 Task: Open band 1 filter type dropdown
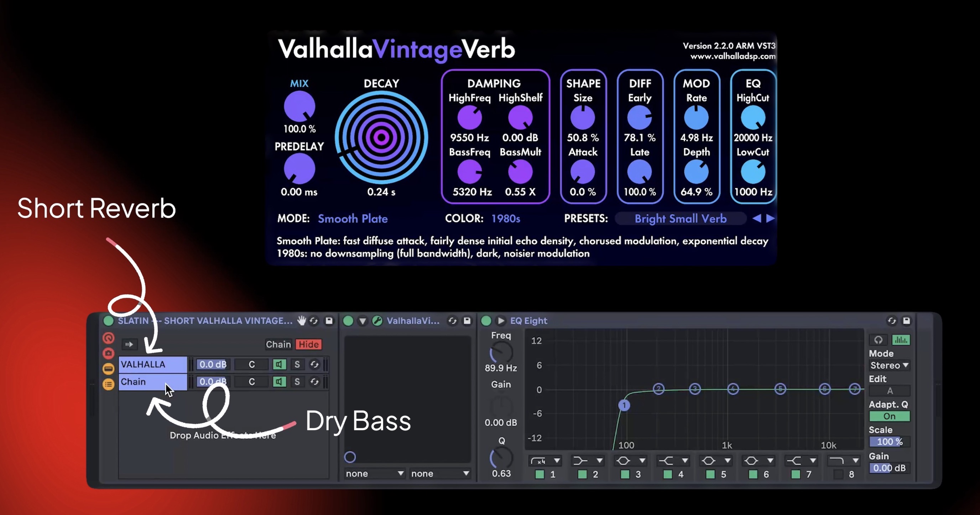coord(545,461)
